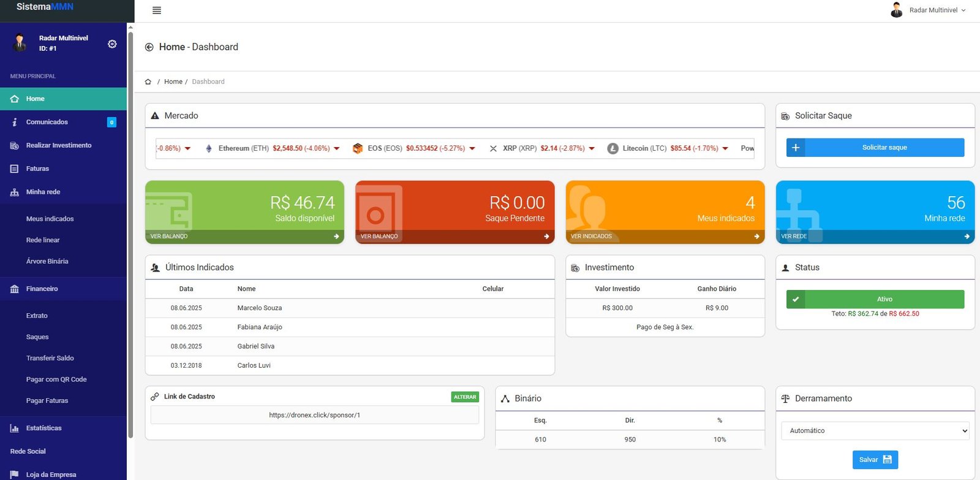Click the Loja da Empresa flag icon
The image size is (980, 480).
pos(14,474)
